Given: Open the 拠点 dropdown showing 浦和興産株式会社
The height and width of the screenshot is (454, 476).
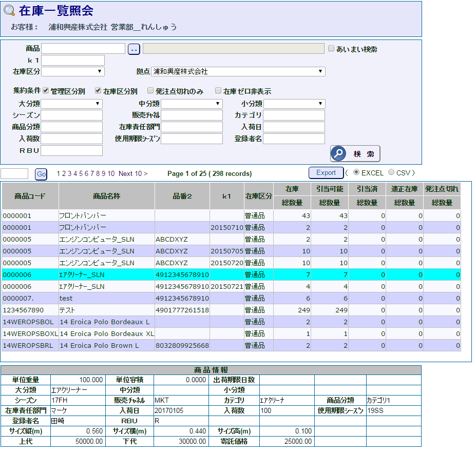Looking at the screenshot, I should coord(238,72).
